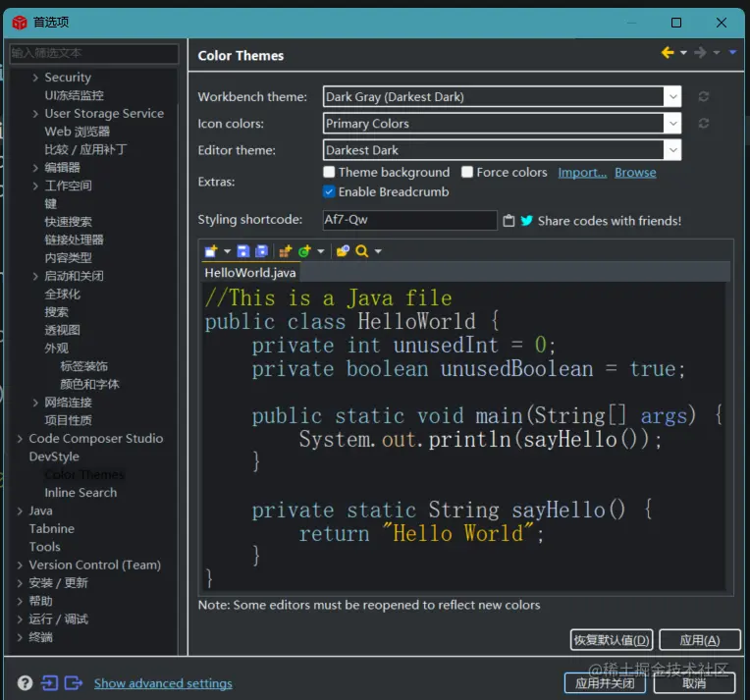
Task: Click the magnifier search icon in preview toolbar
Action: coord(362,251)
